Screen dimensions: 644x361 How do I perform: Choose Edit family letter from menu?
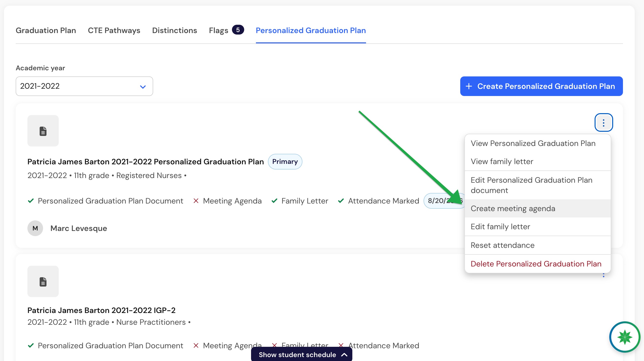click(x=538, y=227)
